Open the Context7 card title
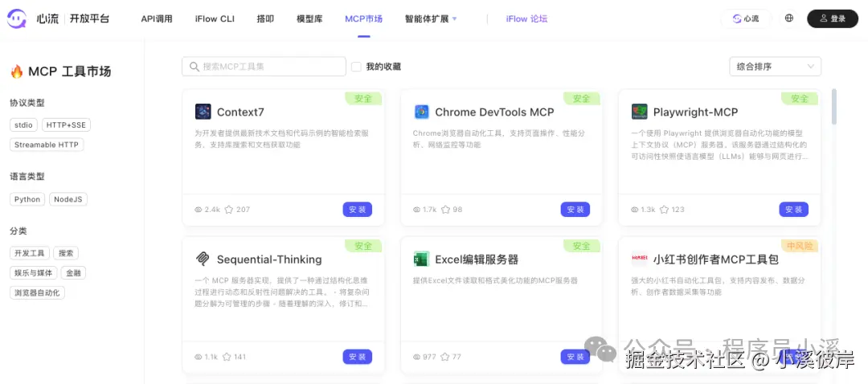The image size is (868, 384). coord(240,112)
